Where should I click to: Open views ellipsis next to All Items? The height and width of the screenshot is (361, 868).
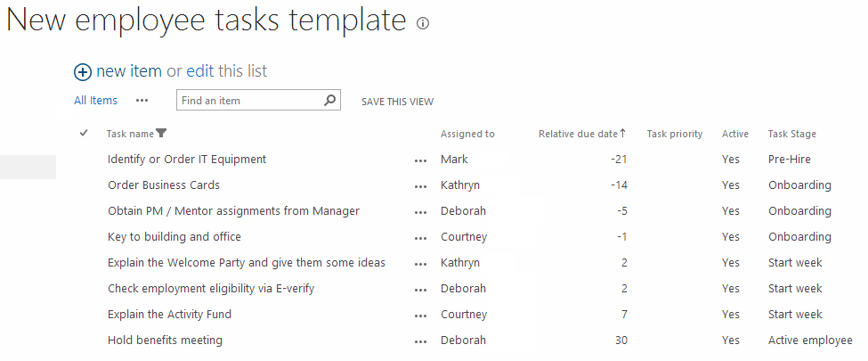pos(142,101)
